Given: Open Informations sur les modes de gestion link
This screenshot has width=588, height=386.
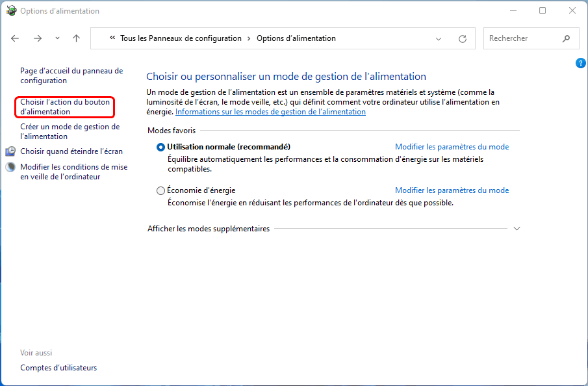Looking at the screenshot, I should click(x=270, y=111).
